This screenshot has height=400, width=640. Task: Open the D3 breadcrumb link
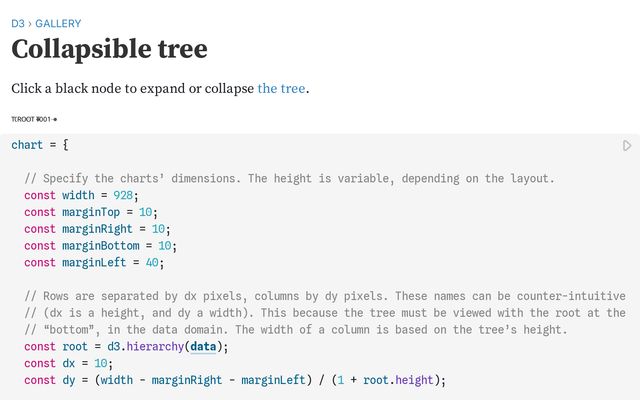(x=18, y=24)
